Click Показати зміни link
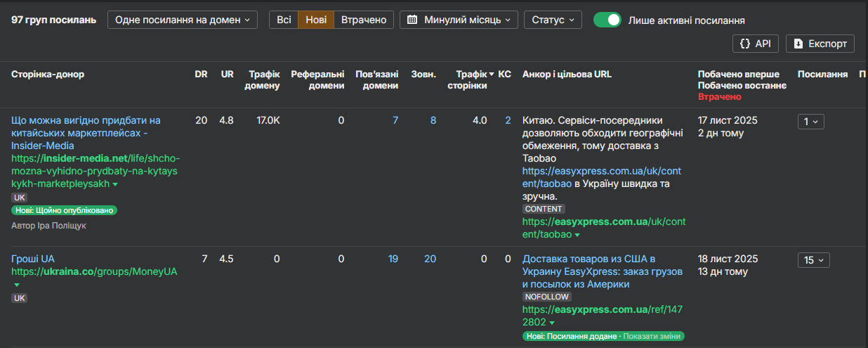Image resolution: width=868 pixels, height=348 pixels. click(652, 336)
